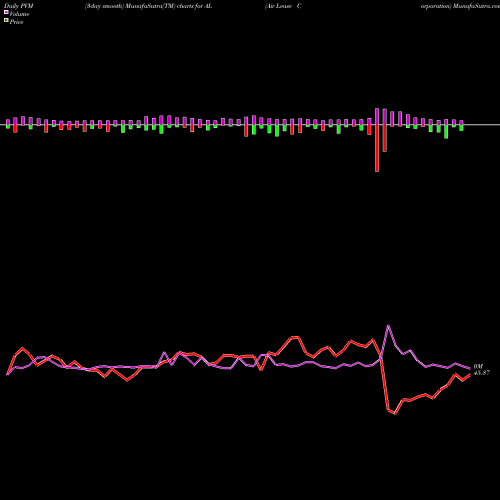Select the 'Price' legend label
500x500 pixels.
(16, 22)
